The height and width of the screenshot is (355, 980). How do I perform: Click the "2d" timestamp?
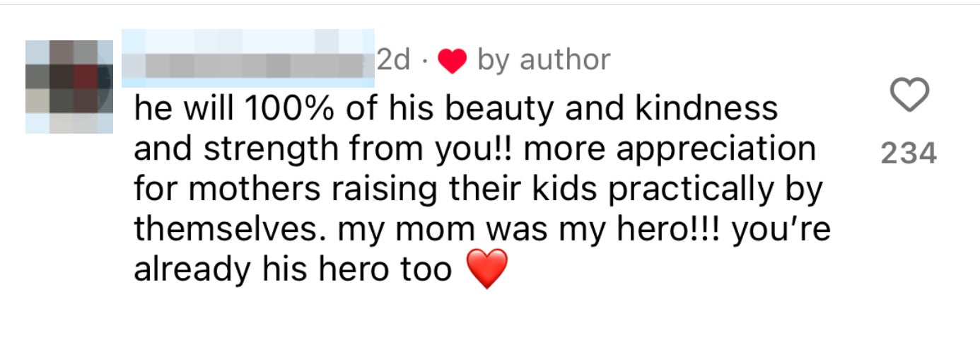[x=393, y=61]
